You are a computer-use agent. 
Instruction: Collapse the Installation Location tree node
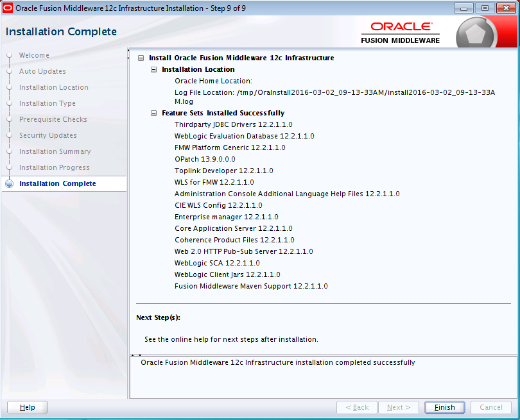click(x=153, y=69)
